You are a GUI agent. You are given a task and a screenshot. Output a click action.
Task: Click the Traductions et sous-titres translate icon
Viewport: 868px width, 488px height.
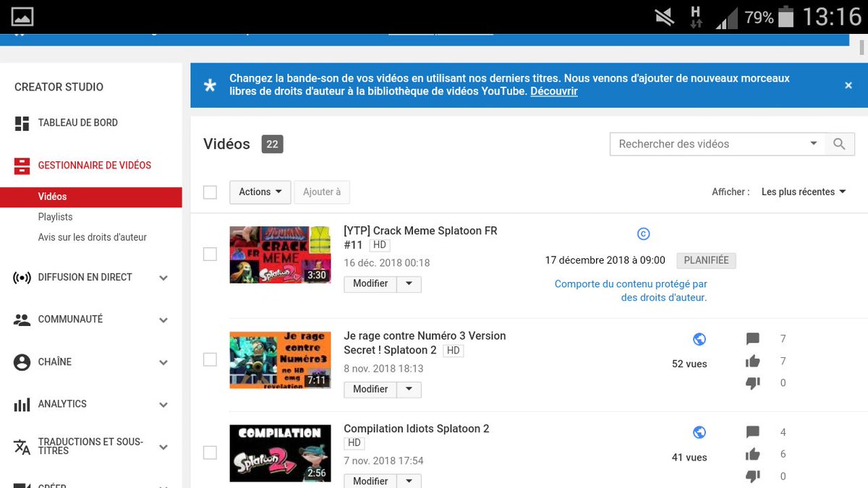[22, 447]
